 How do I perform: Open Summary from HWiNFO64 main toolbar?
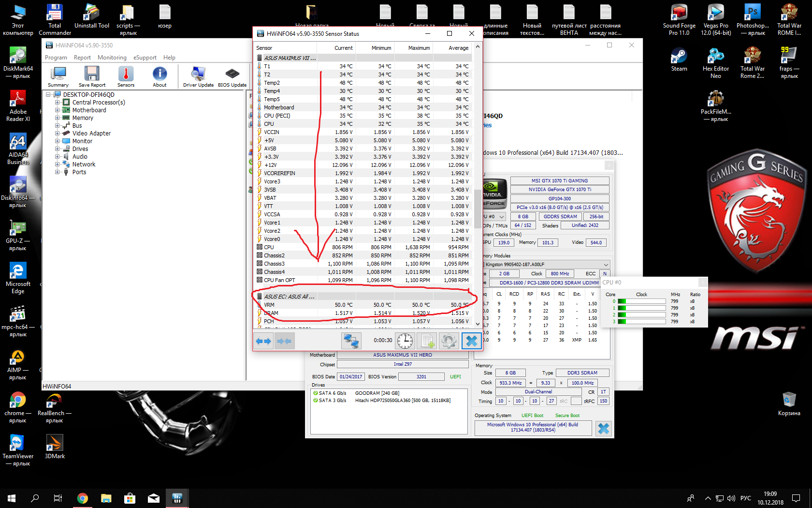(58, 77)
